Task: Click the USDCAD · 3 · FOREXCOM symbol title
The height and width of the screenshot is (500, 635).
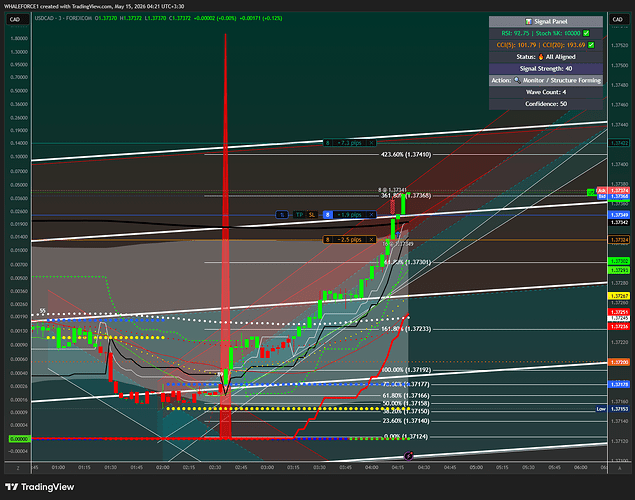Action: (63, 18)
